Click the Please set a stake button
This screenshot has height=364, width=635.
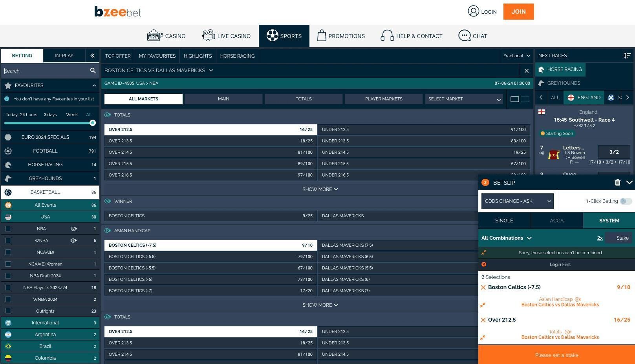[x=556, y=355]
